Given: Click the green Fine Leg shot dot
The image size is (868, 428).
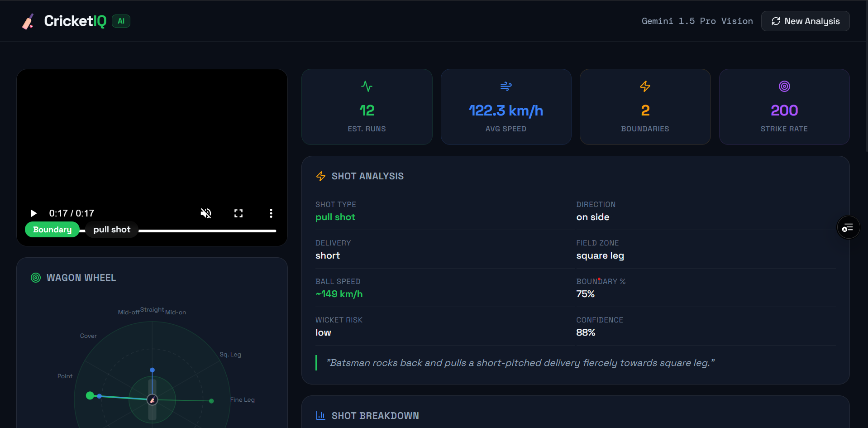Looking at the screenshot, I should click(x=211, y=401).
